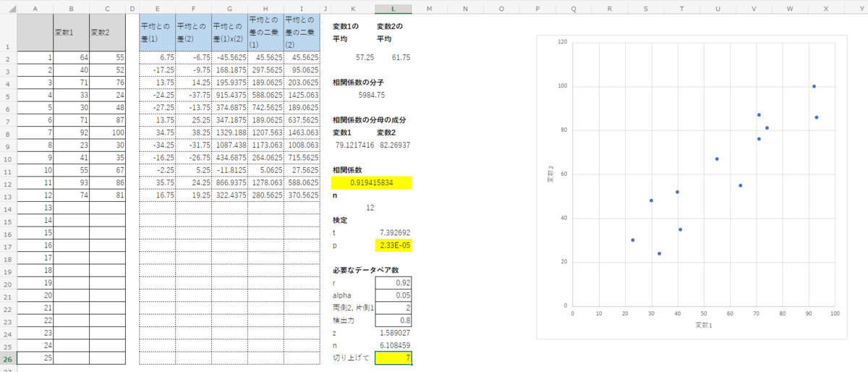This screenshot has width=868, height=372.
Task: Click the 変数2 header cell in column C
Action: [x=107, y=33]
